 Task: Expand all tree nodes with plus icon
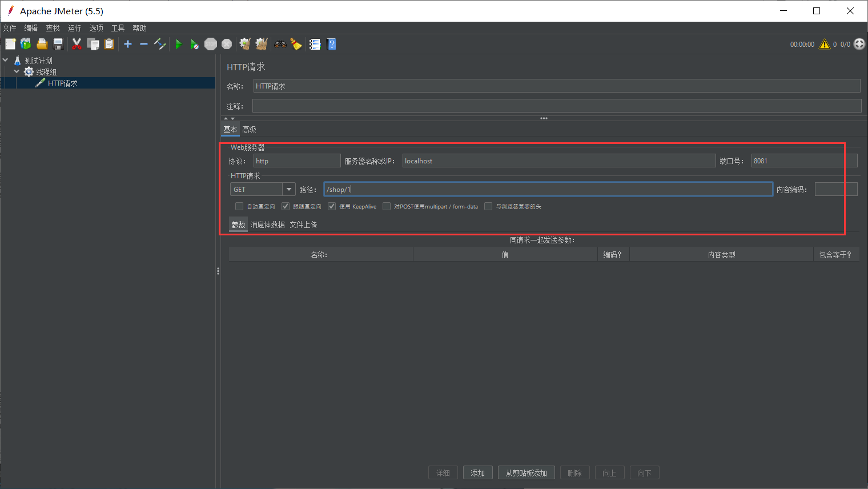(128, 44)
